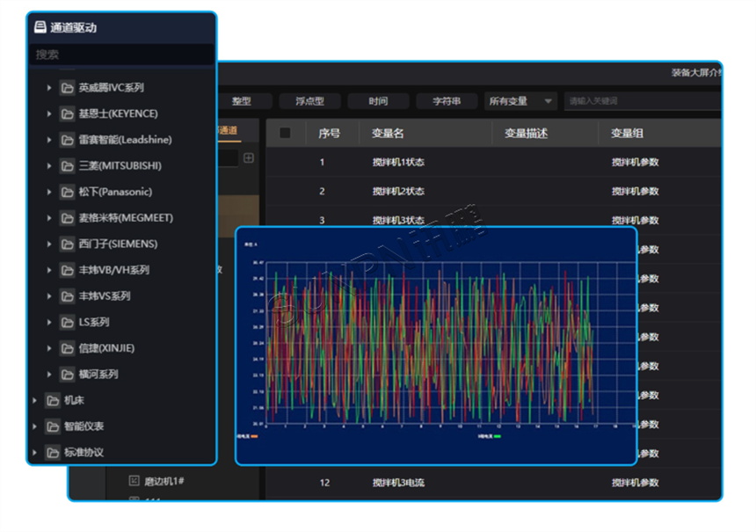Click the 时间 type filter button
This screenshot has width=756, height=532.
pos(378,101)
